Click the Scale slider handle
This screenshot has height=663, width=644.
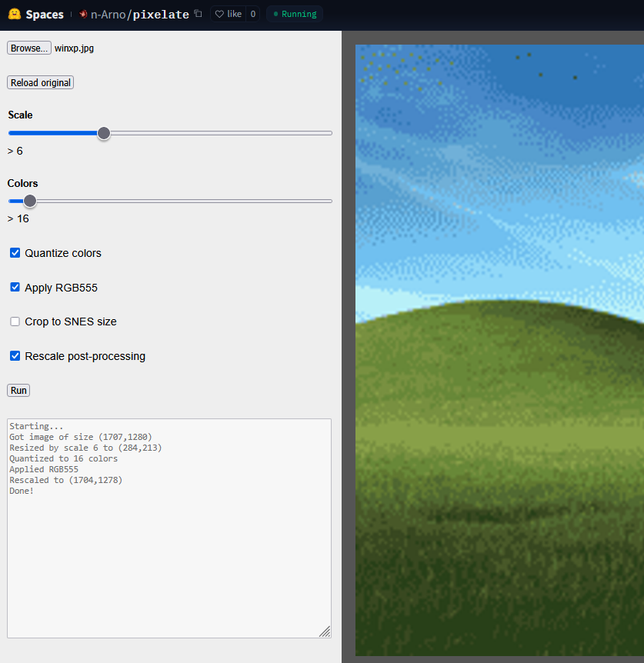[104, 133]
